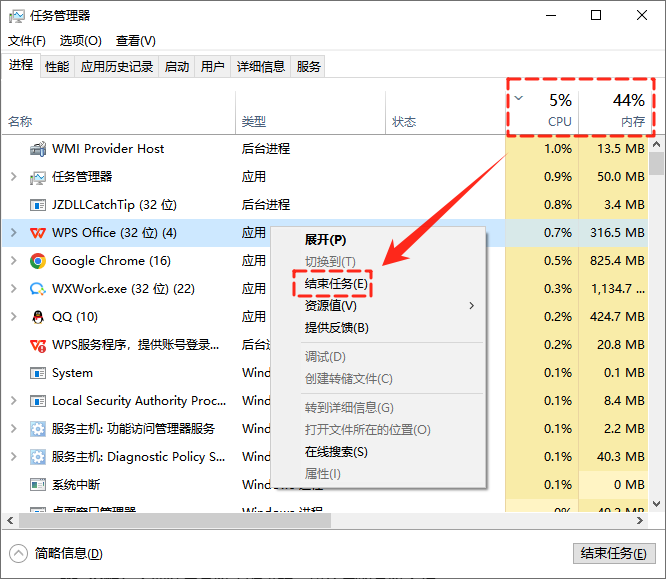Click the 50.0 MB memory value
The height and width of the screenshot is (579, 666).
621,177
